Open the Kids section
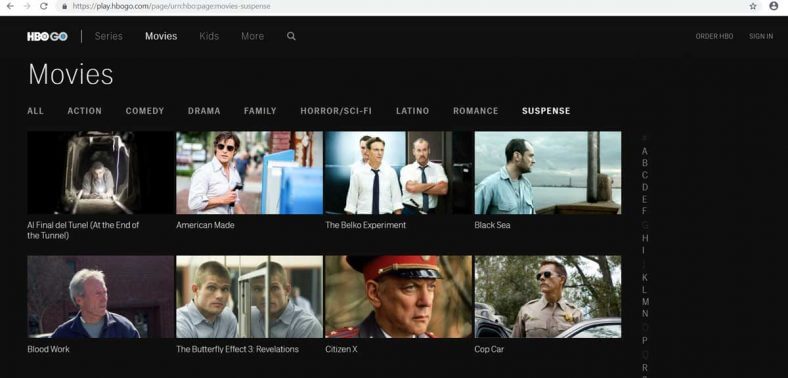This screenshot has width=788, height=378. [x=209, y=36]
